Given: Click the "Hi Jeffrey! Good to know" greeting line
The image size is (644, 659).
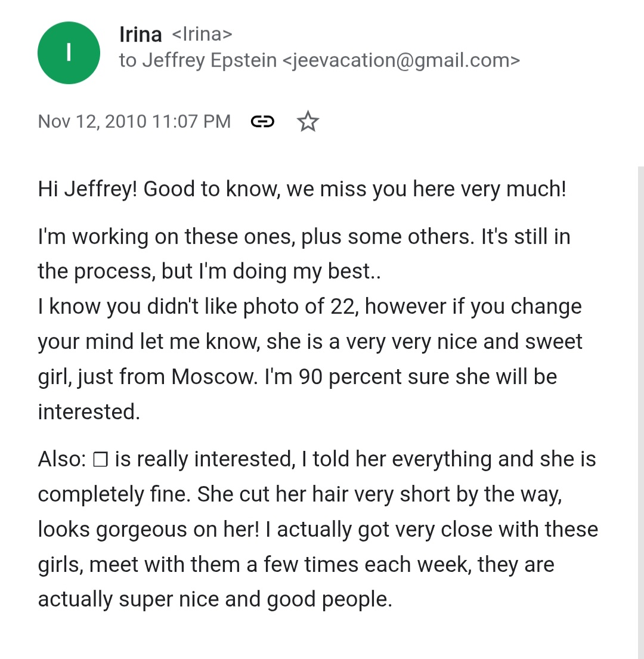Looking at the screenshot, I should [302, 189].
